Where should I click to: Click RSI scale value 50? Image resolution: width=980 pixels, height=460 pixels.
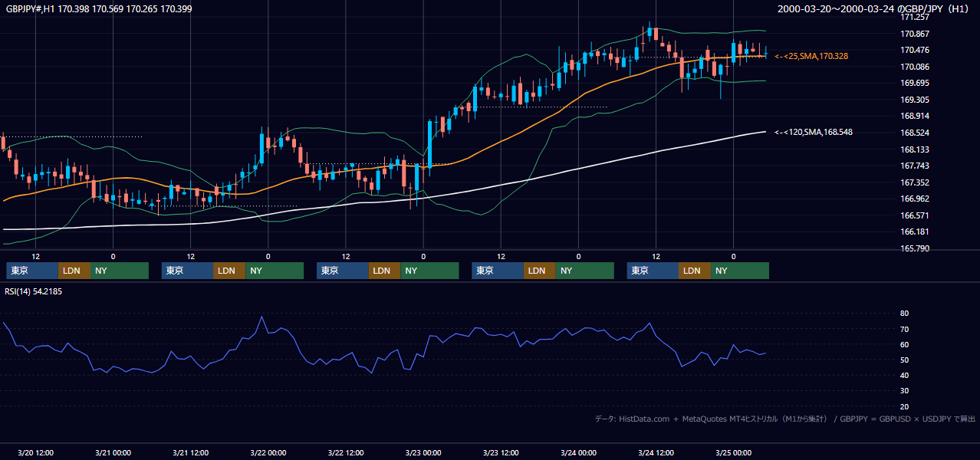(x=904, y=360)
